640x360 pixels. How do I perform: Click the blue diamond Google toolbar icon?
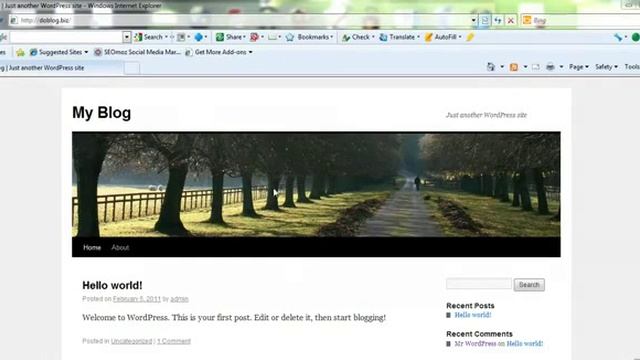click(198, 37)
